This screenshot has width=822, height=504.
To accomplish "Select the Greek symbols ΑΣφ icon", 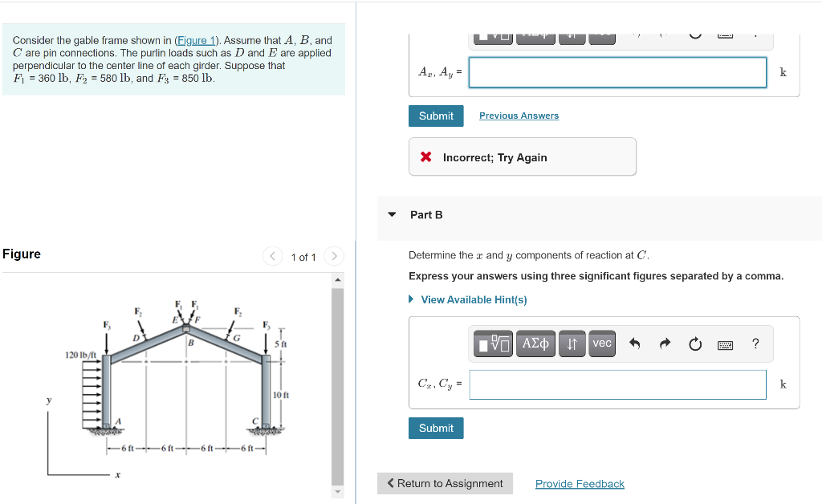I will coord(535,343).
